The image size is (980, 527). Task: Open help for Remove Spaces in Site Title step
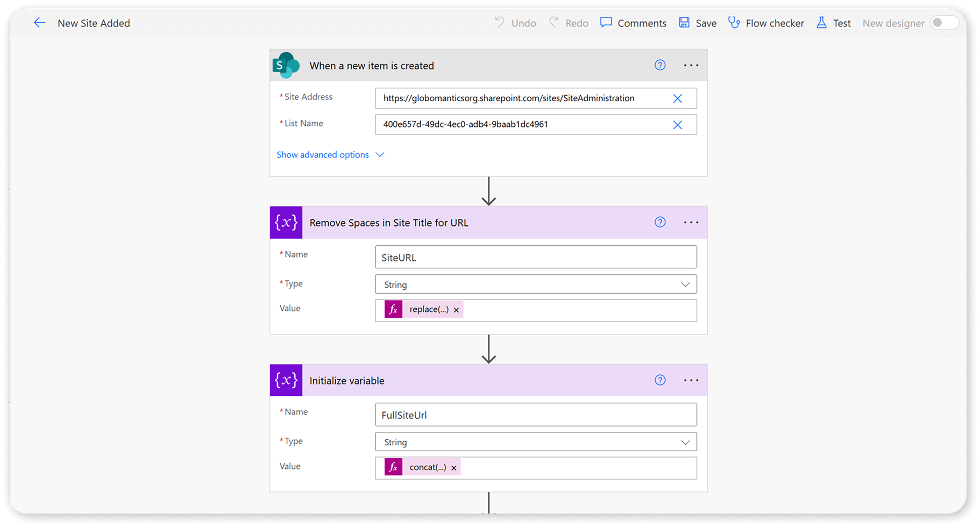(x=660, y=222)
